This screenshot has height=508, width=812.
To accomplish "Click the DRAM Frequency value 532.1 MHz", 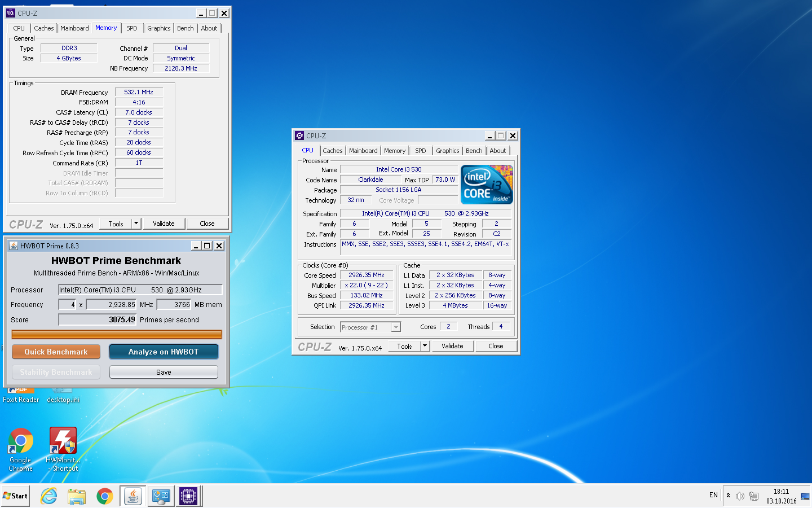I will click(139, 92).
